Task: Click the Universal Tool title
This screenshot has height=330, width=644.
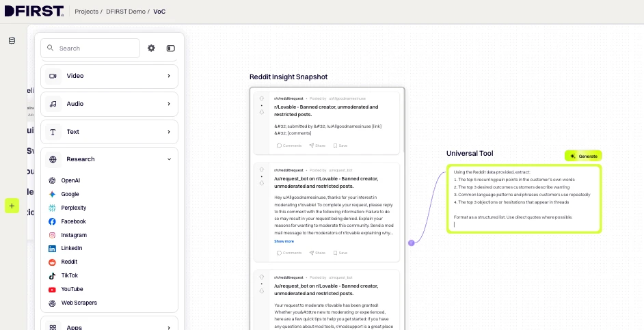Action: (x=470, y=154)
